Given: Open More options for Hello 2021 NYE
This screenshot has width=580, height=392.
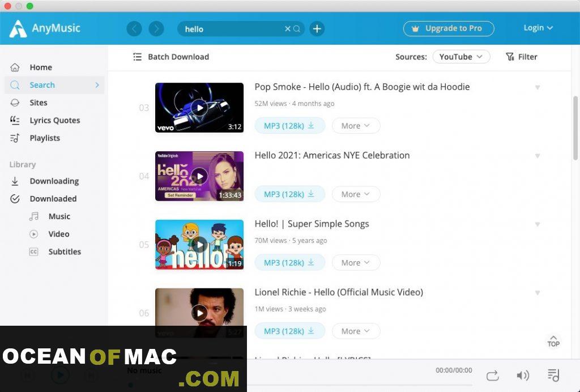Looking at the screenshot, I should coord(356,194).
